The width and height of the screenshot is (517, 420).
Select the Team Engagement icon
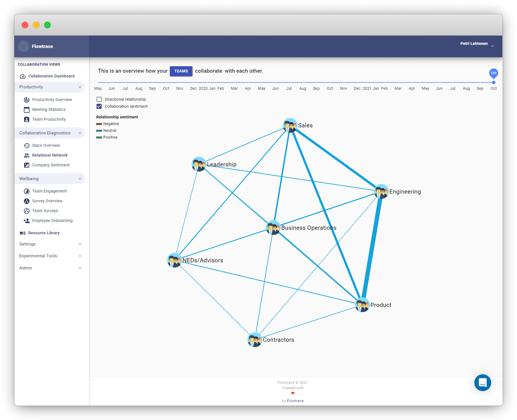coord(26,191)
